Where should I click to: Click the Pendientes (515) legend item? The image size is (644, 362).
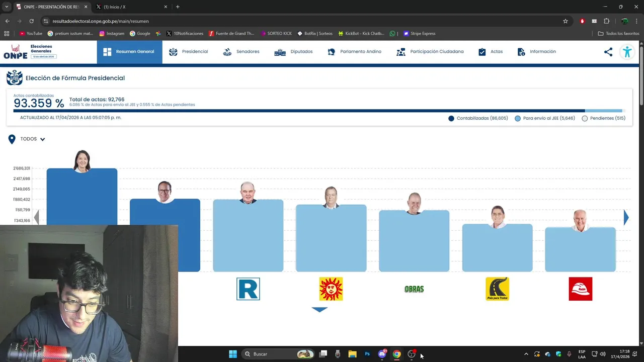tap(603, 118)
